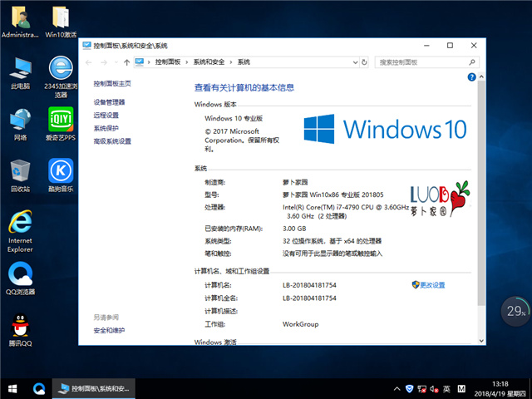Expand chevron after 控制面板 breadcrumb
532x399 pixels.
click(x=186, y=62)
